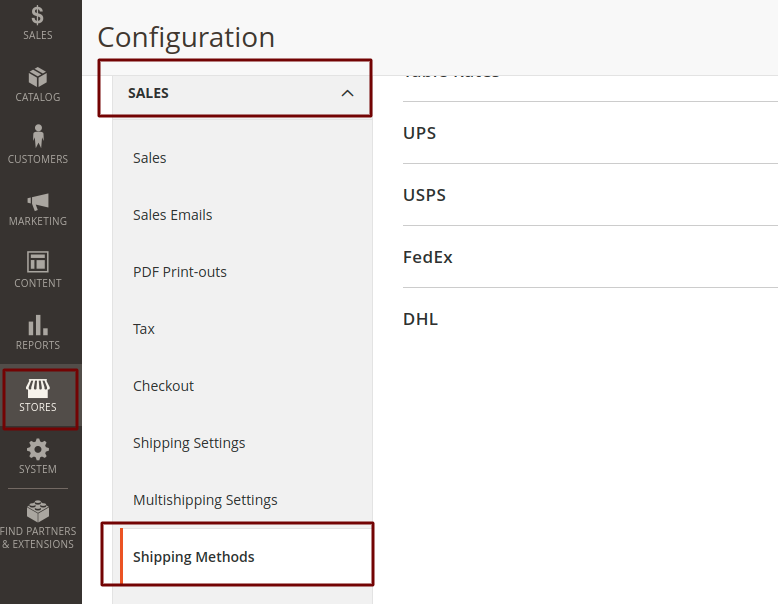Open the Stores storefront icon

click(x=38, y=388)
